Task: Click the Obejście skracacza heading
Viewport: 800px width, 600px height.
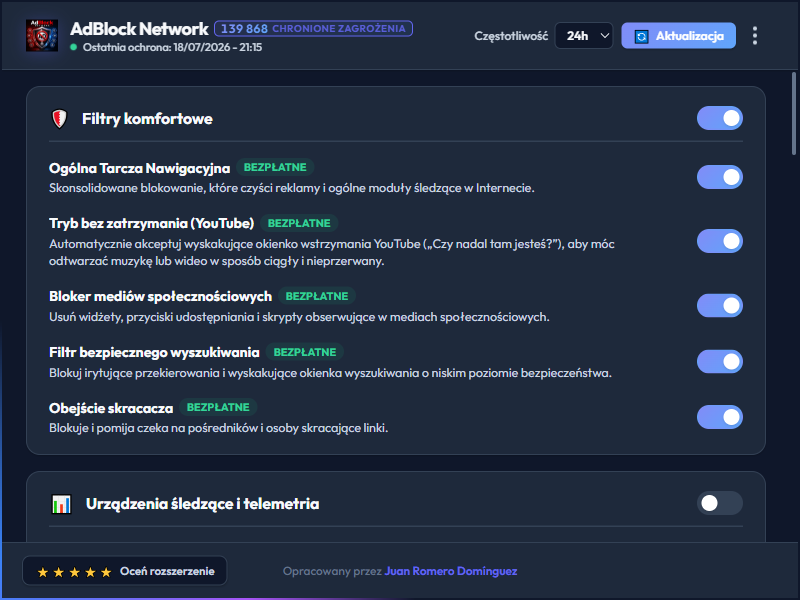Action: coord(111,408)
